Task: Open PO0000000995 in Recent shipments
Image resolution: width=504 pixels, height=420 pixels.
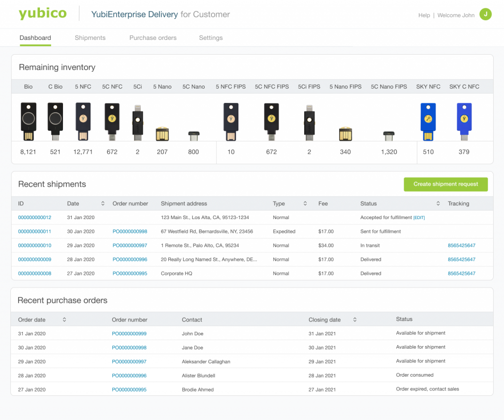Action: (130, 273)
